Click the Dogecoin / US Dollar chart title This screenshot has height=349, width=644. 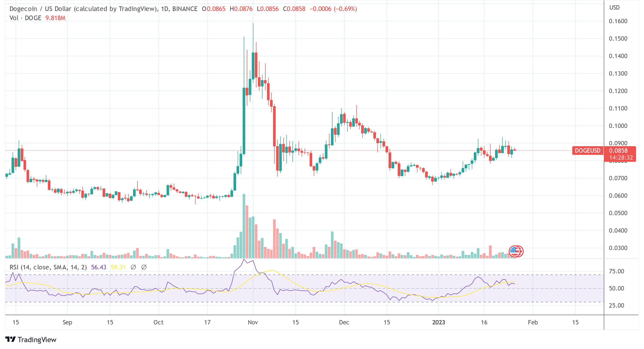[x=84, y=9]
